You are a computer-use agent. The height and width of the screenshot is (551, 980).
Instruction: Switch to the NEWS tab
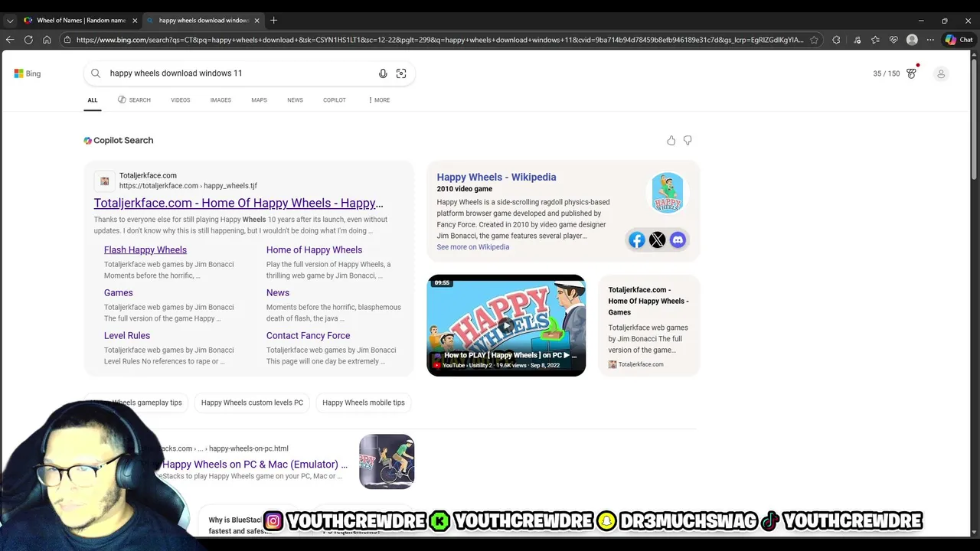(295, 100)
